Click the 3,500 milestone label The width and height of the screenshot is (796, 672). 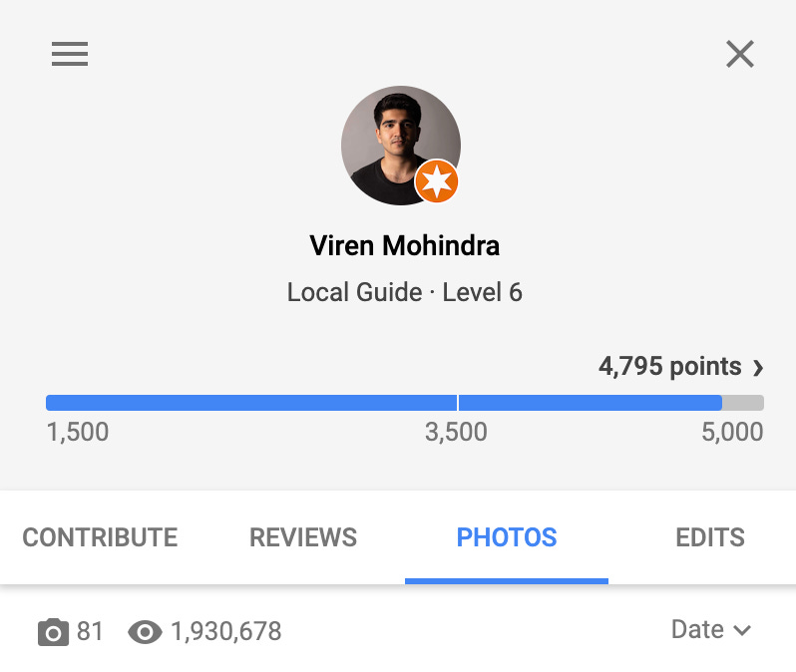(x=456, y=433)
